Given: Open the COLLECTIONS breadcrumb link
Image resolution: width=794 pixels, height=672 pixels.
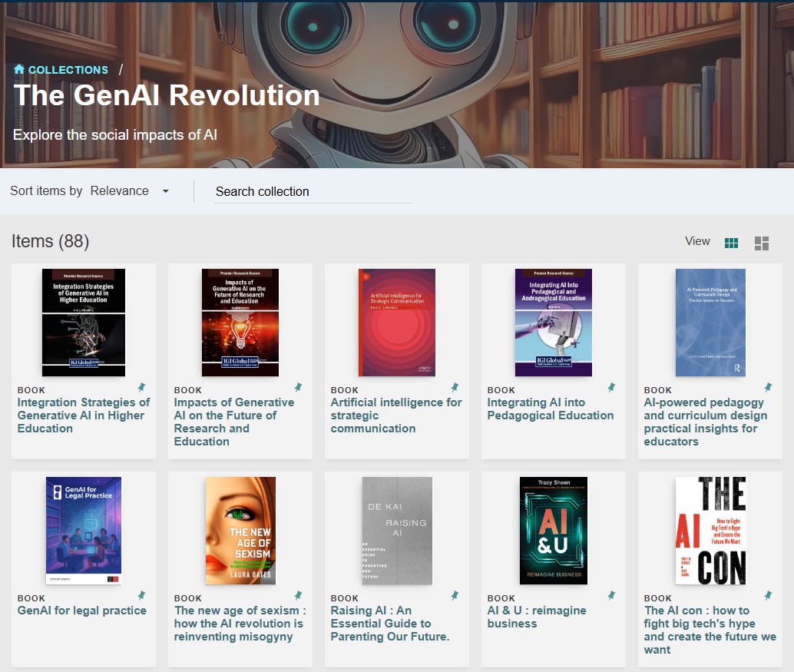Looking at the screenshot, I should [x=66, y=69].
